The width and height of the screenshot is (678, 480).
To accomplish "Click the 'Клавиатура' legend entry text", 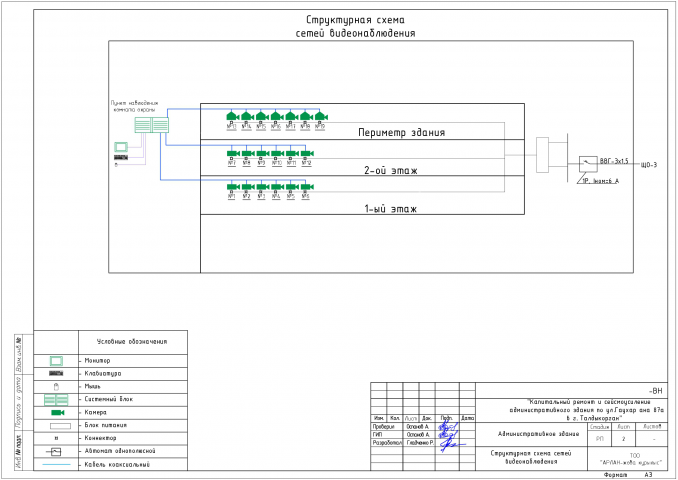I will [103, 373].
